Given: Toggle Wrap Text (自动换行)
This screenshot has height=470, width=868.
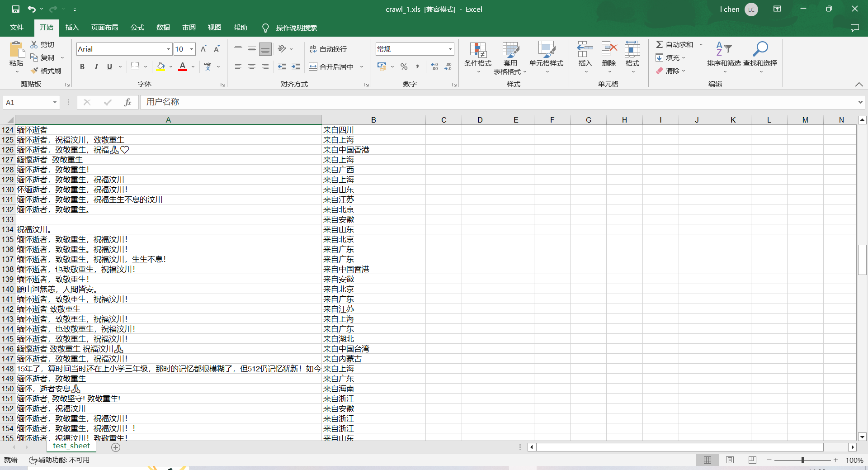Looking at the screenshot, I should coord(328,49).
